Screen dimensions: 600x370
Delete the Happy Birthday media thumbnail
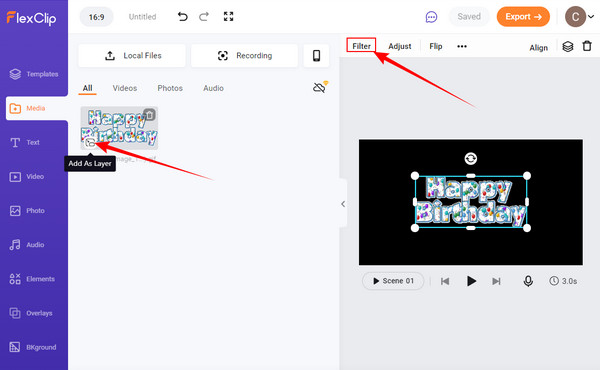[x=149, y=114]
